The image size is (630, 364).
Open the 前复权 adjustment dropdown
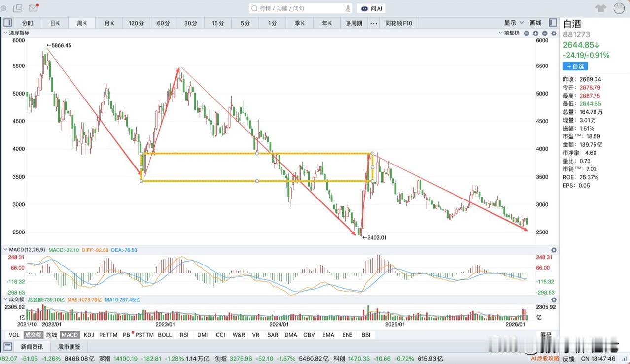[x=509, y=33]
